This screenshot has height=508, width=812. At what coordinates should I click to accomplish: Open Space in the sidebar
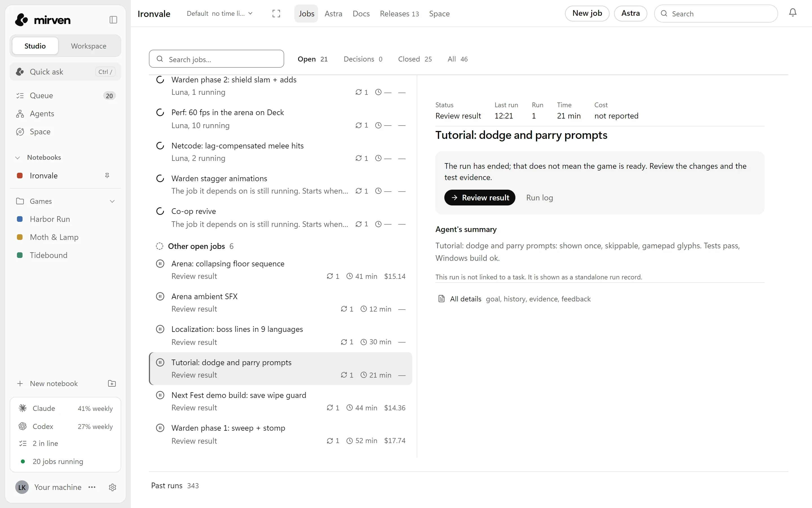65,132
